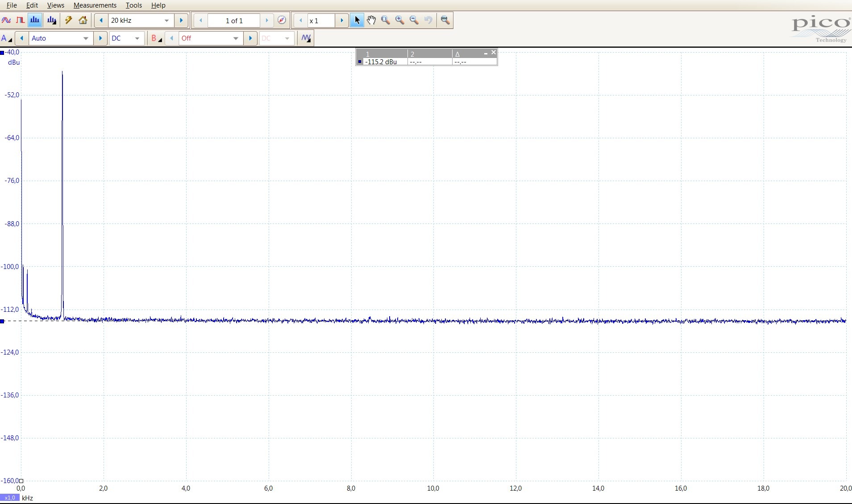Screen dimensions: 852x504
Task: Open the buffer navigator compass icon
Action: pos(282,21)
